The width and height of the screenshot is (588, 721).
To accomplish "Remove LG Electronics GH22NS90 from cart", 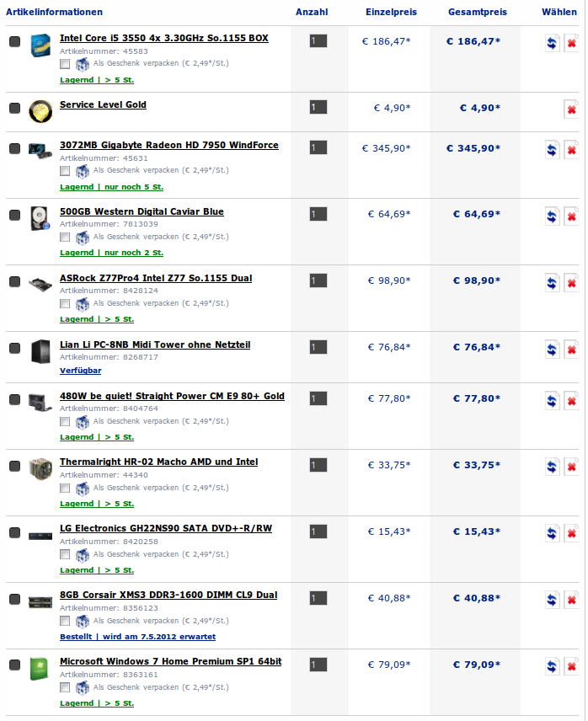I will [571, 533].
